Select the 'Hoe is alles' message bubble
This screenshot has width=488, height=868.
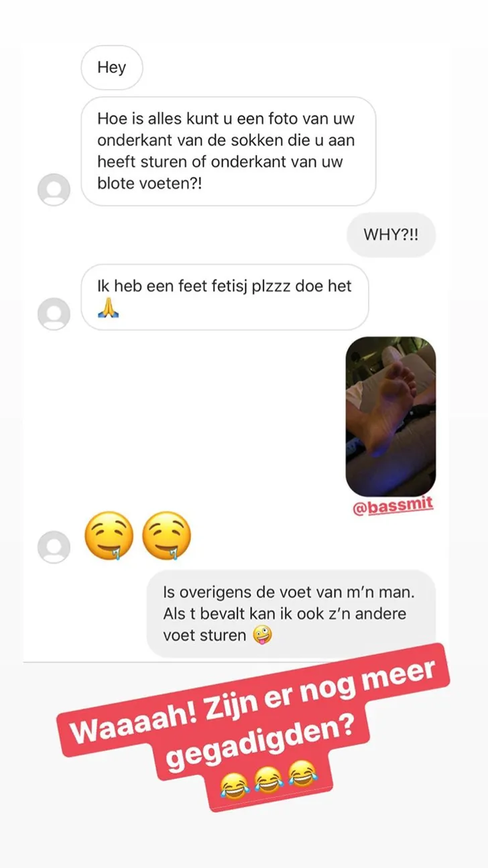[228, 151]
